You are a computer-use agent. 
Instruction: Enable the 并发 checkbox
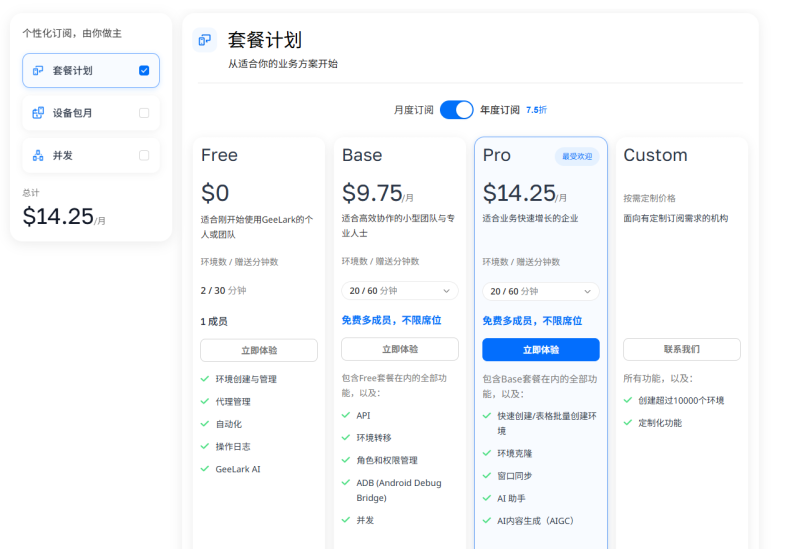(144, 155)
